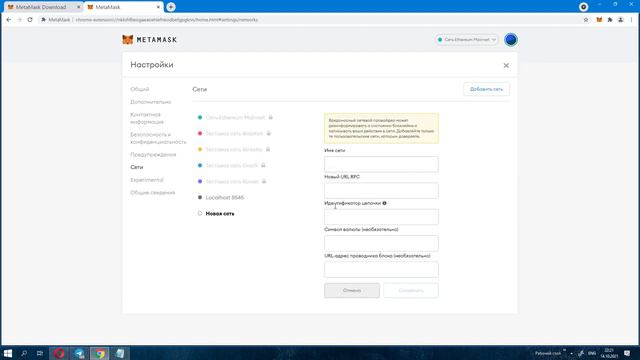Click lock icon beside blue-dot test network
The image size is (640, 360).
[x=263, y=165]
